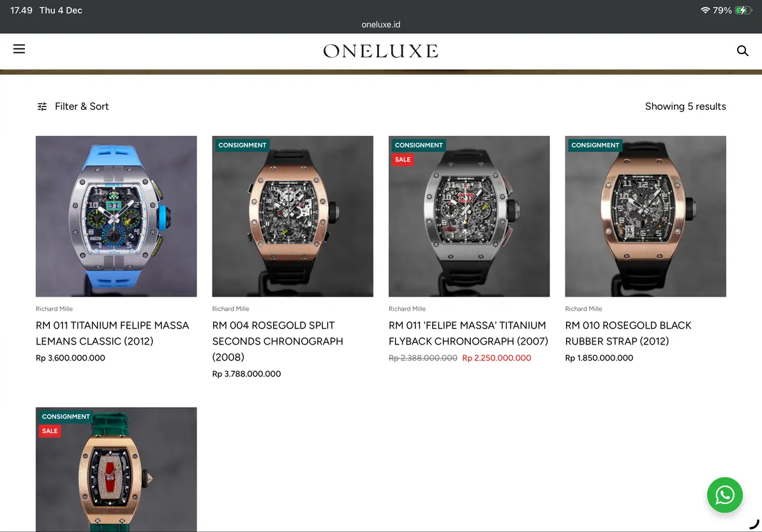Screen dimensions: 762x532
Task: Select the green strap rosegold watch image
Action: click(x=116, y=469)
